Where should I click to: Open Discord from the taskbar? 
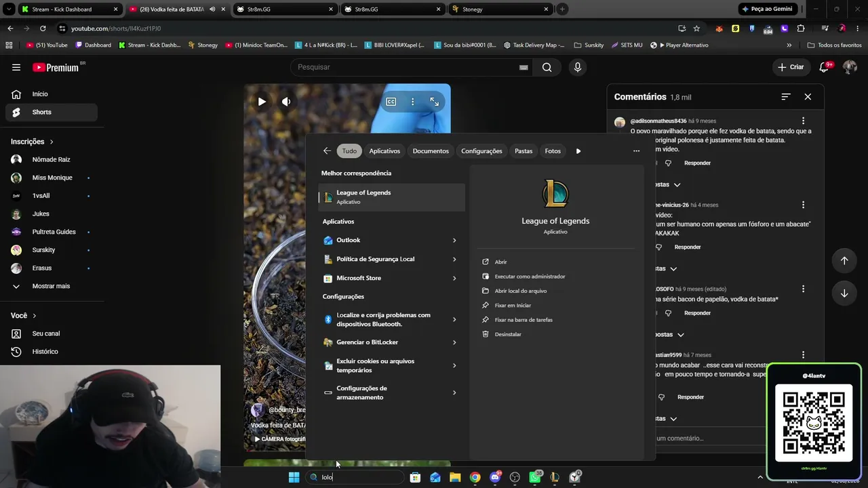coord(496,477)
